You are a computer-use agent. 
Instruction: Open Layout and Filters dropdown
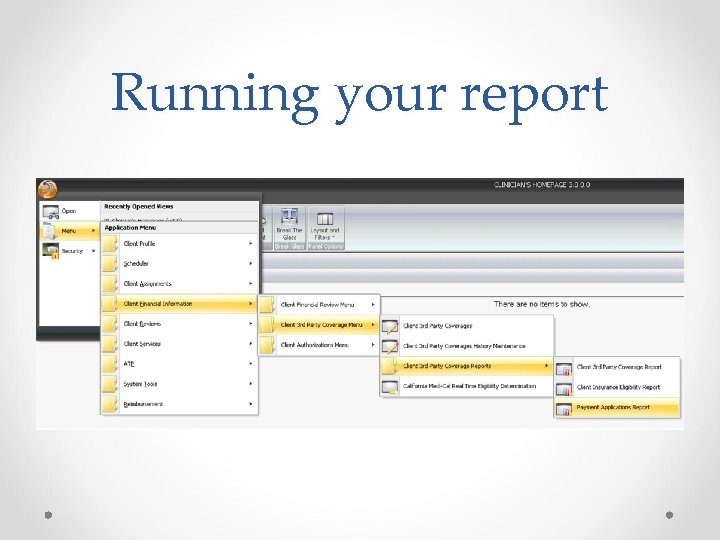point(325,228)
